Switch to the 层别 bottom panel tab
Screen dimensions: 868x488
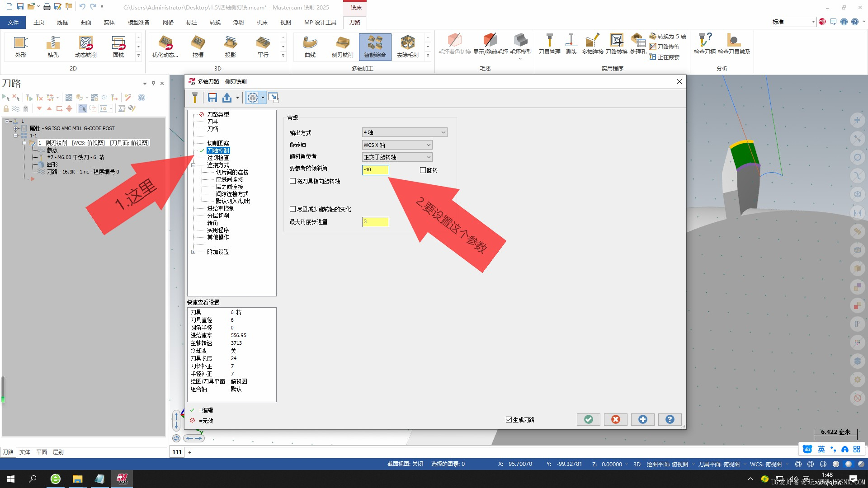(58, 452)
